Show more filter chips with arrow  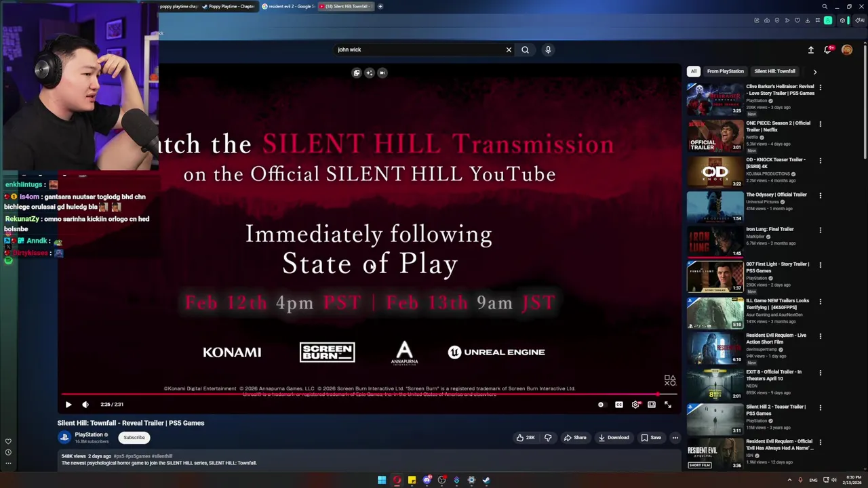click(x=814, y=71)
